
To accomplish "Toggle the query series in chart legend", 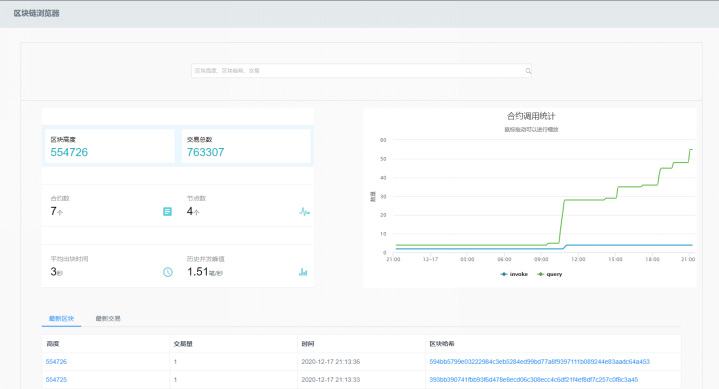I will 549,274.
